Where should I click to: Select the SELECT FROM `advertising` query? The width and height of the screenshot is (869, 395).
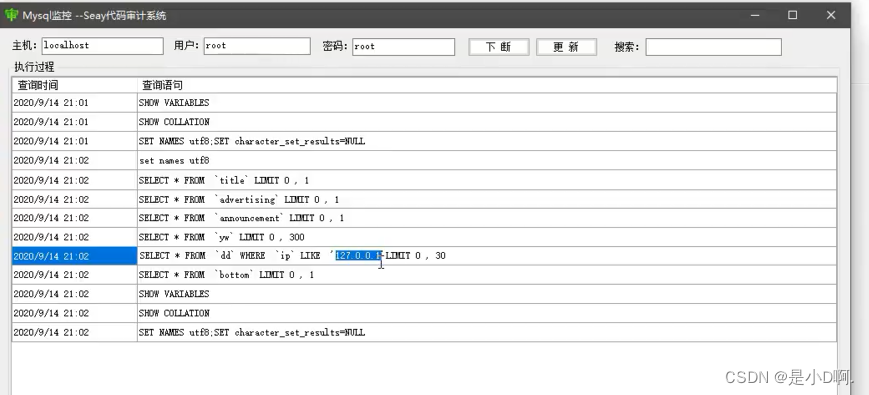point(487,199)
